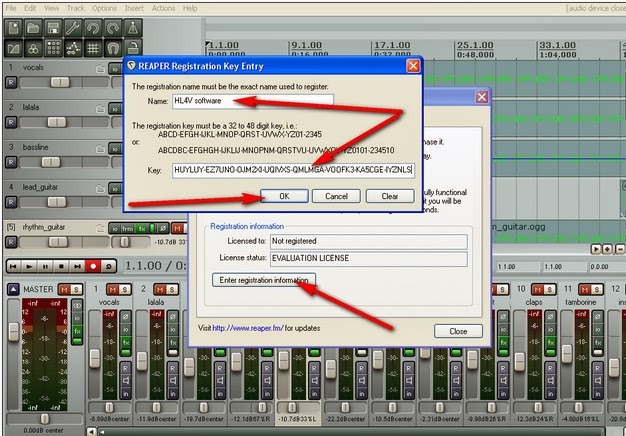Open the Edit menu
The width and height of the screenshot is (626, 436).
pos(30,8)
